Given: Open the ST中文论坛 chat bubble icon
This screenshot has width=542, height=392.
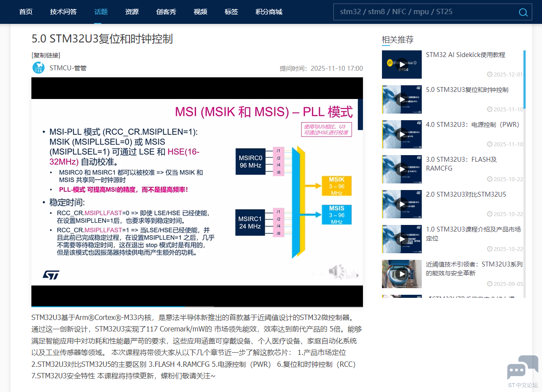Looking at the screenshot, I should pos(523,368).
